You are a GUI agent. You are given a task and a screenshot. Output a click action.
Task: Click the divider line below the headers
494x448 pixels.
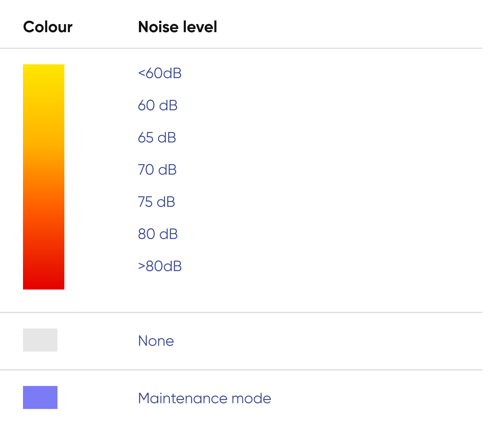(241, 48)
